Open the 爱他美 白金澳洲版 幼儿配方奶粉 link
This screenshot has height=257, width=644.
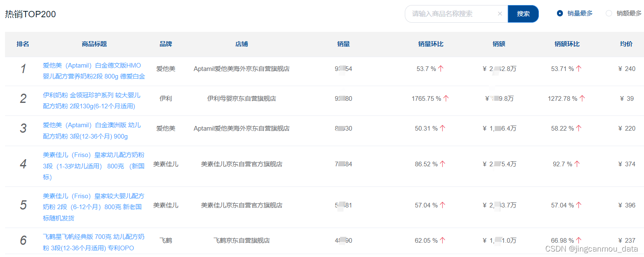pos(92,131)
